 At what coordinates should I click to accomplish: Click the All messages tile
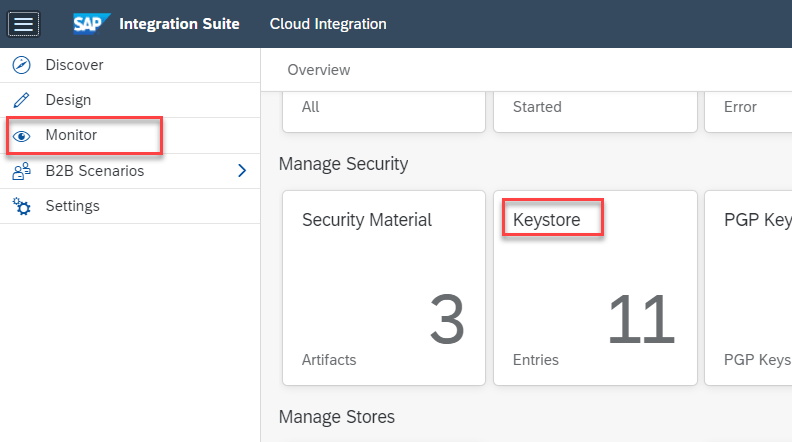(383, 110)
